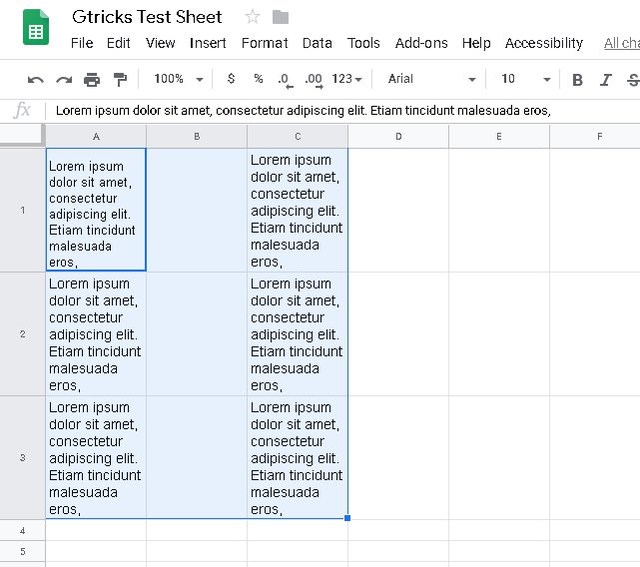
Task: Activate the paint format tool
Action: 120,79
